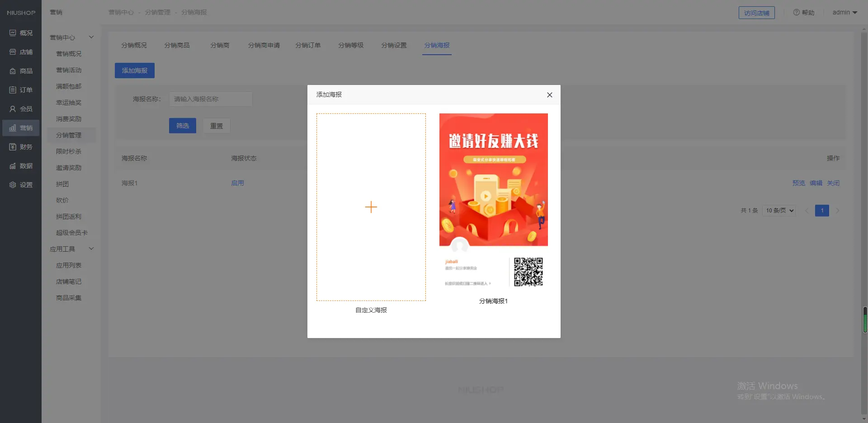868x423 pixels.
Task: Open 设置 settings in sidebar
Action: 21,185
